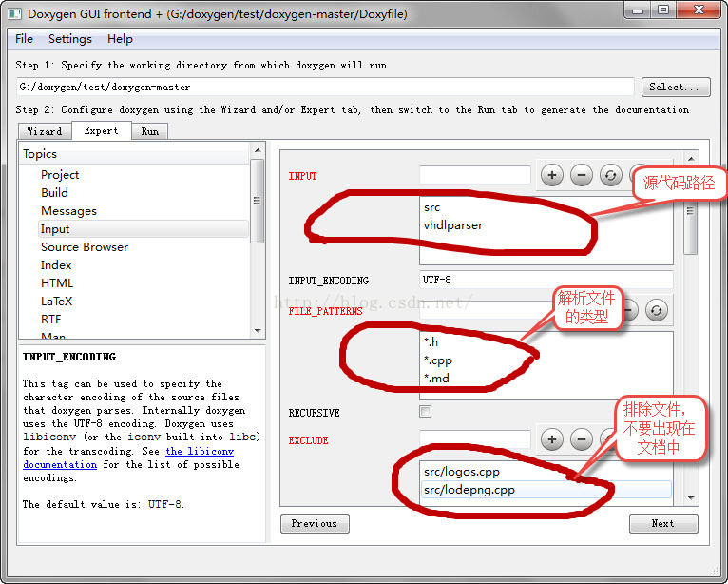
Task: Select the Project topic
Action: 60,175
